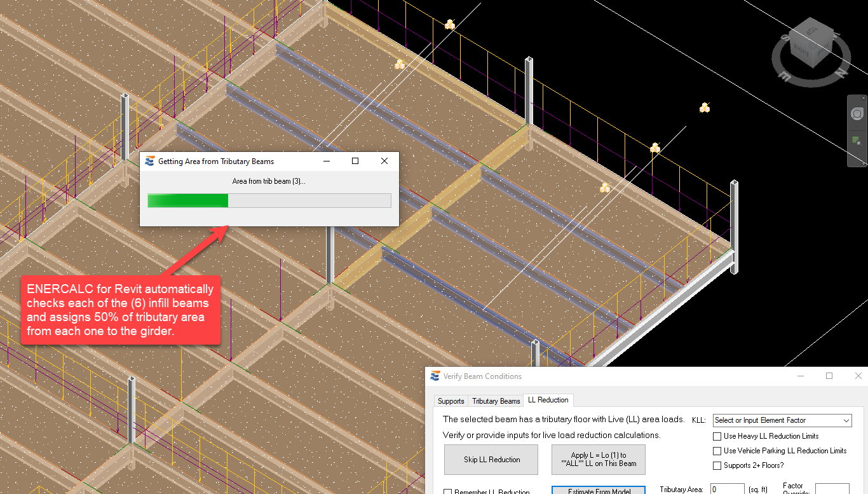
Task: Maximize the Verify Beam Conditions window
Action: 829,376
